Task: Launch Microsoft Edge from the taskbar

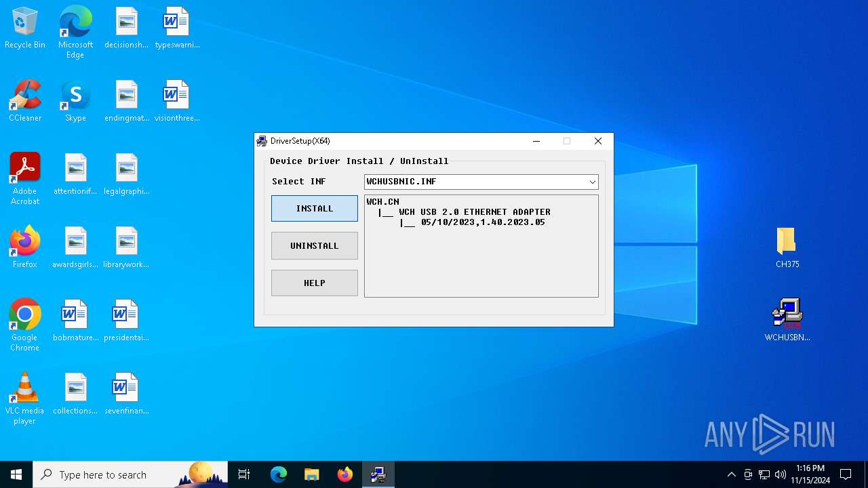Action: [279, 474]
